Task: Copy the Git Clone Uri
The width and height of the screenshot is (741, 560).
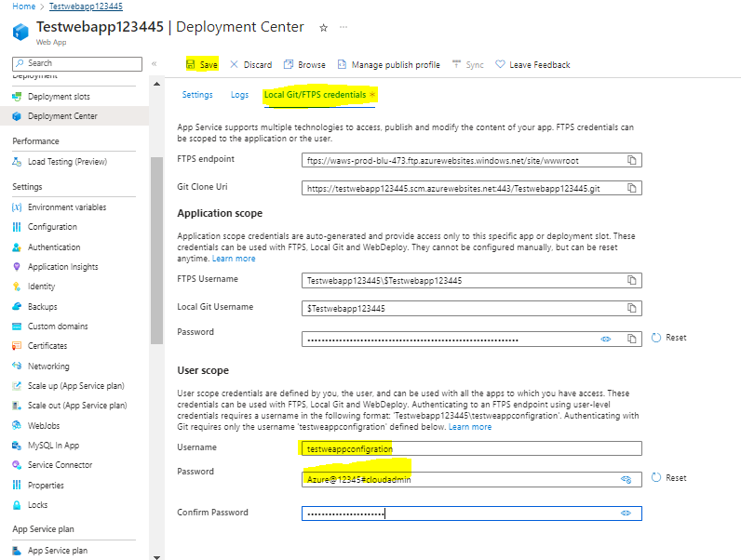Action: click(632, 188)
